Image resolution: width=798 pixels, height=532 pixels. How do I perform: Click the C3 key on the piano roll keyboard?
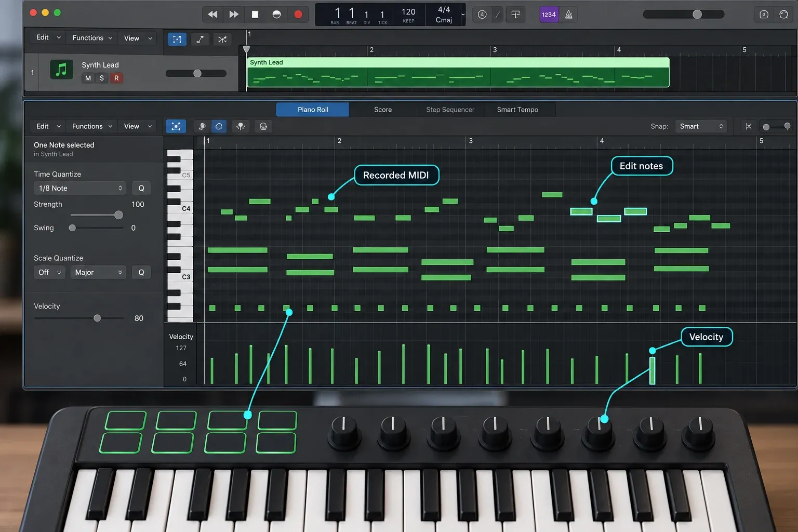point(180,276)
